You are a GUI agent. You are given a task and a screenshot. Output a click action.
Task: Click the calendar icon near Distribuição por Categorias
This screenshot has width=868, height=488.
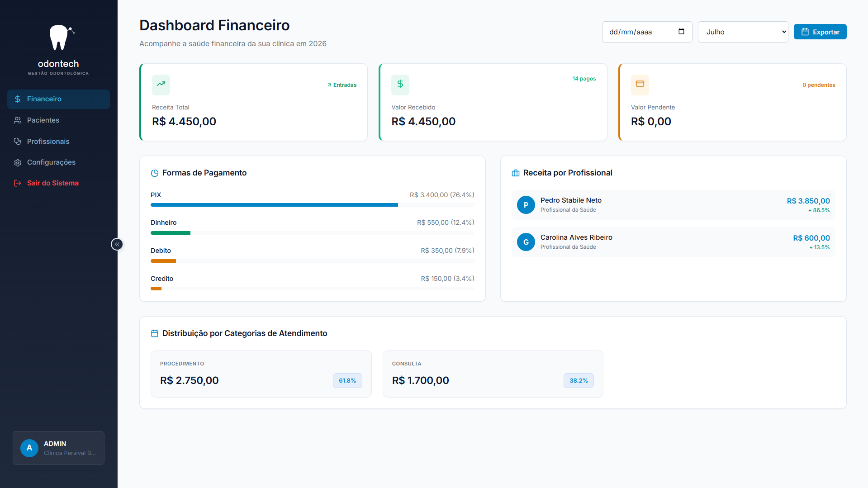coord(155,333)
